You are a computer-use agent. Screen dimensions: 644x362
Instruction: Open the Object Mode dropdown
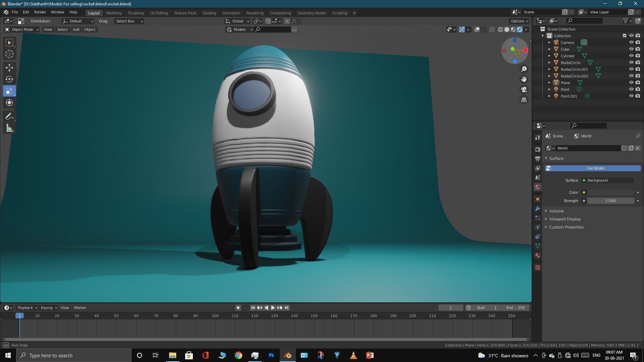pyautogui.click(x=22, y=29)
